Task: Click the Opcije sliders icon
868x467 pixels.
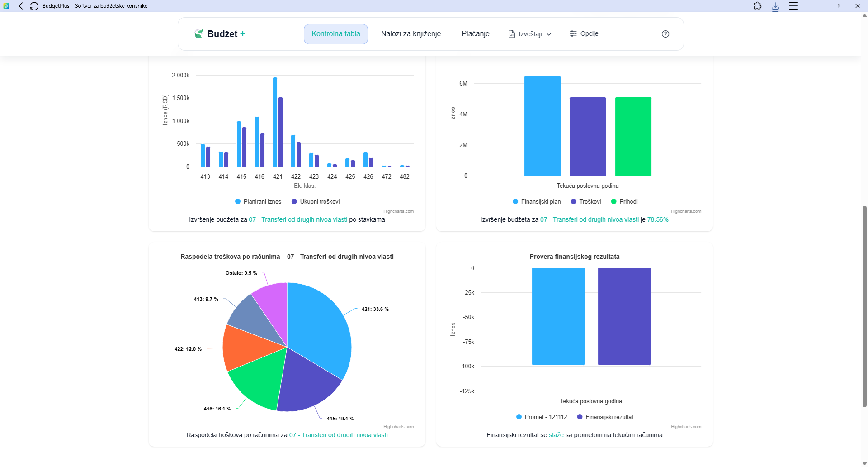Action: (573, 34)
